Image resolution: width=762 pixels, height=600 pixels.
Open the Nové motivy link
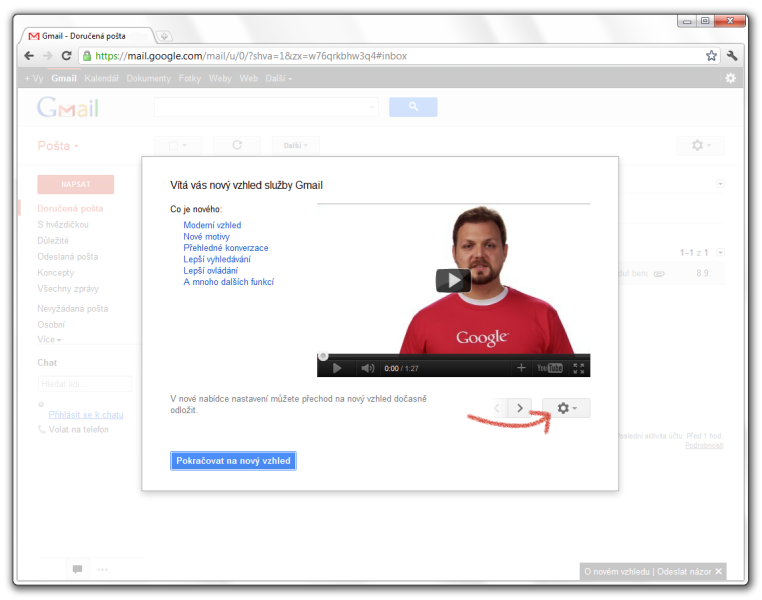click(207, 237)
